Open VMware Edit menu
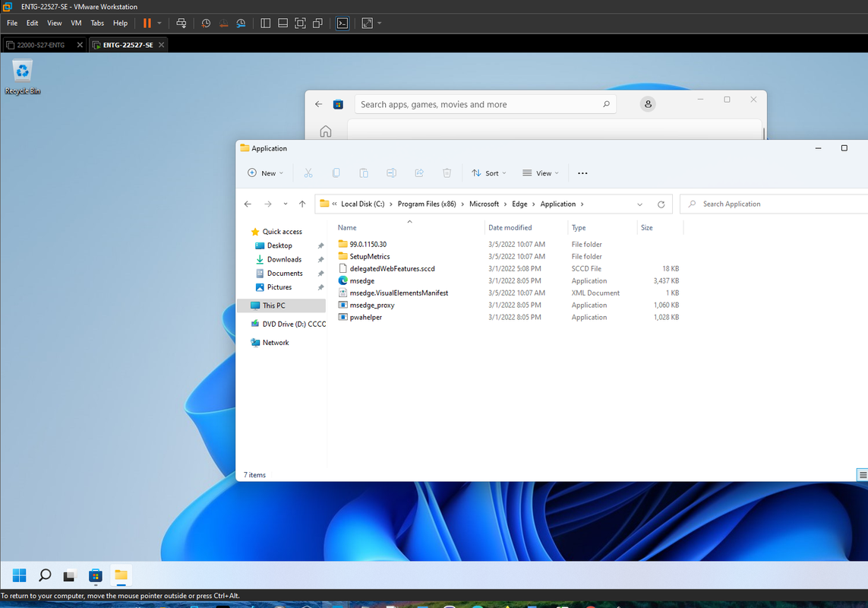Screen dimensions: 868x608 click(x=32, y=24)
